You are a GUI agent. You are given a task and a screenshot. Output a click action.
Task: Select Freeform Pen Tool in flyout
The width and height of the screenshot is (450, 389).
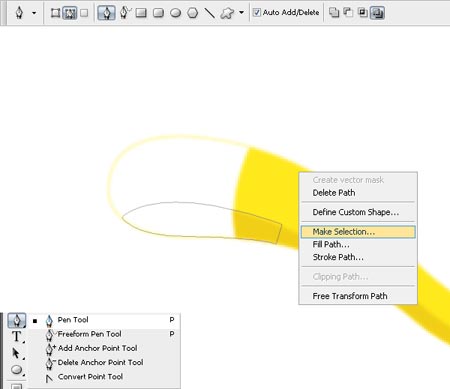point(104,334)
